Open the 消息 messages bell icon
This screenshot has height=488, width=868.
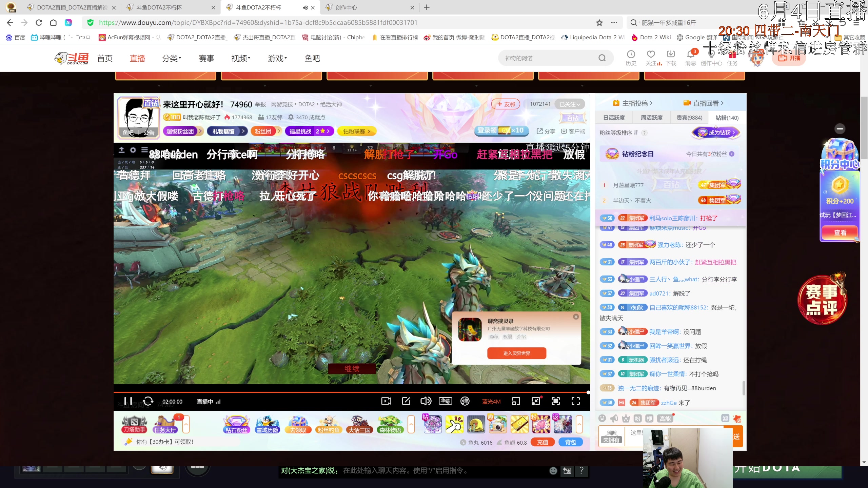click(690, 58)
